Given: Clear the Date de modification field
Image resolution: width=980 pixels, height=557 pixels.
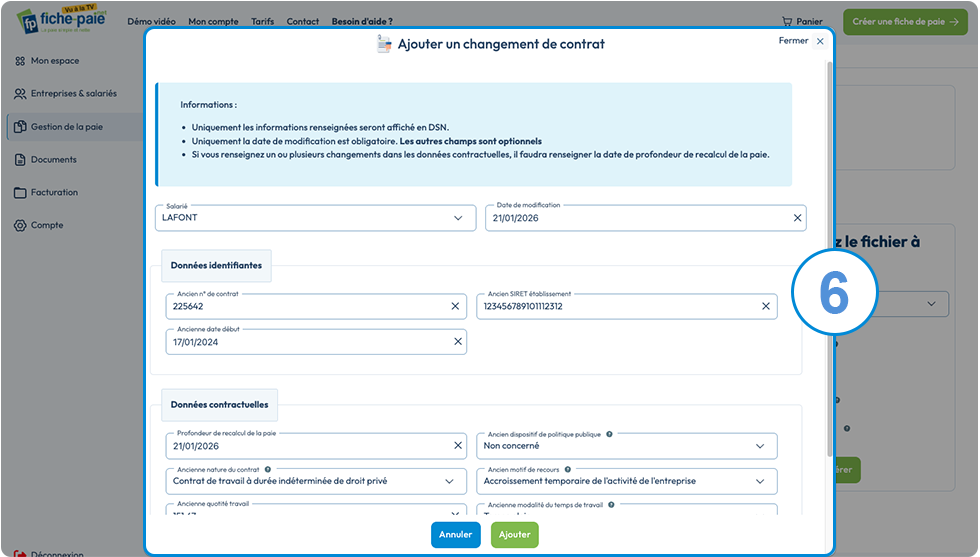Looking at the screenshot, I should click(x=798, y=218).
